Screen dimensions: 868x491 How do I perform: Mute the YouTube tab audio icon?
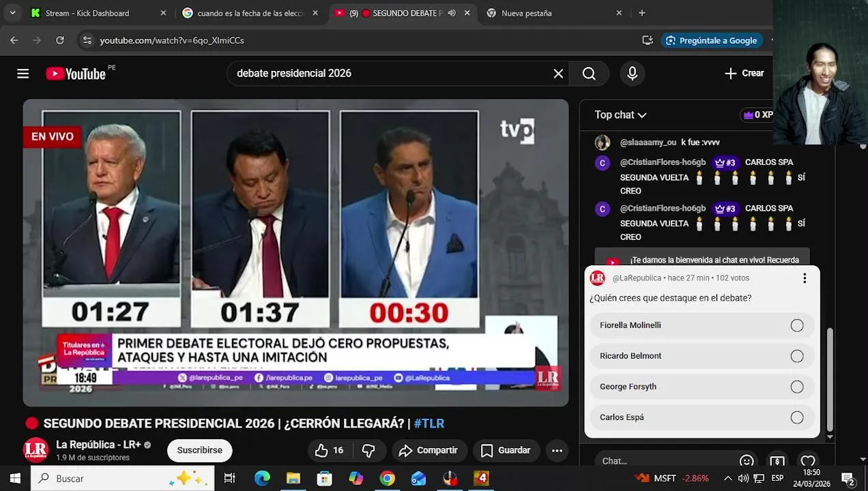(452, 13)
